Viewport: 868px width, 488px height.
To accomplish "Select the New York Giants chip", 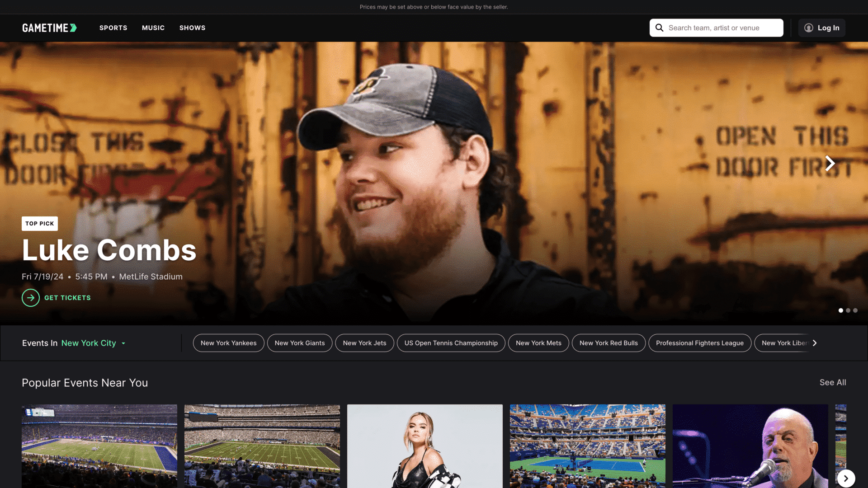I will tap(300, 343).
